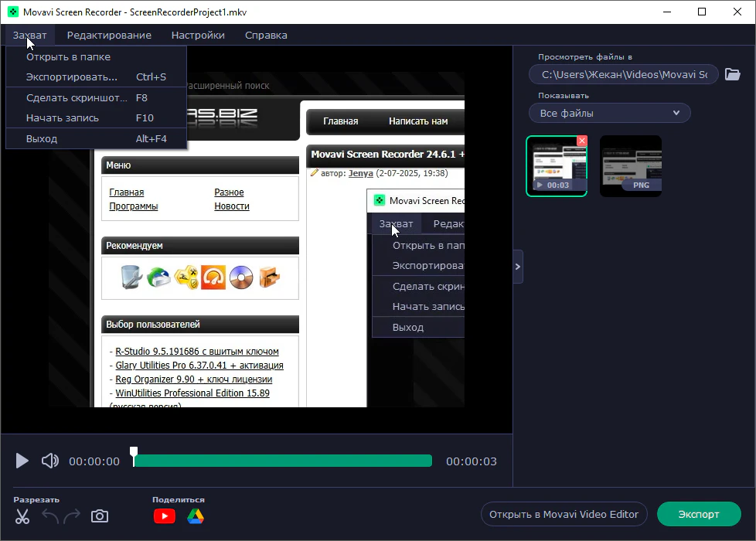Click the undo arrow icon
The image size is (756, 541).
point(50,516)
